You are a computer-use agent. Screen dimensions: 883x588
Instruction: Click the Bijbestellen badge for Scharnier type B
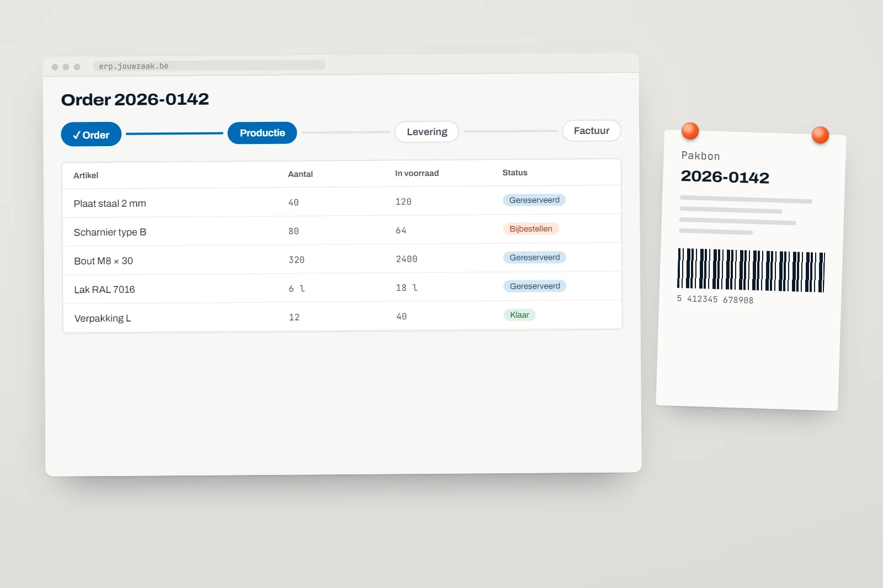[531, 229]
